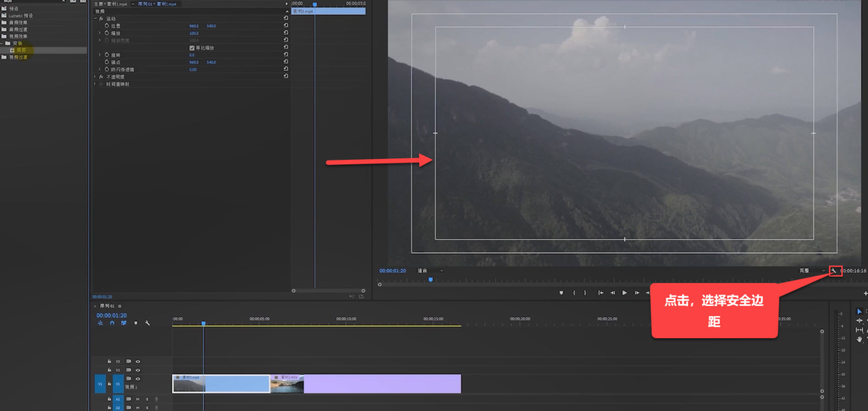
Task: Expand the 缩放 scale property
Action: 100,33
